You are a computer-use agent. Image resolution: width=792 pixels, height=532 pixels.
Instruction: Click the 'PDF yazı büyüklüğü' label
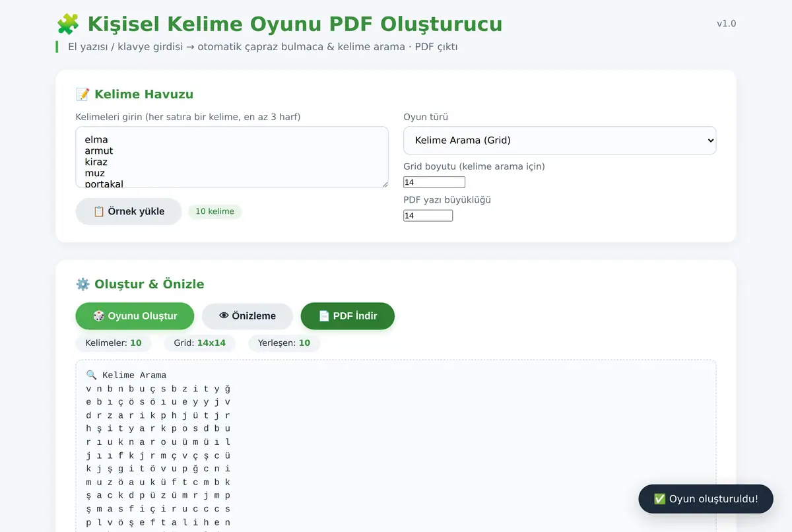[447, 200]
